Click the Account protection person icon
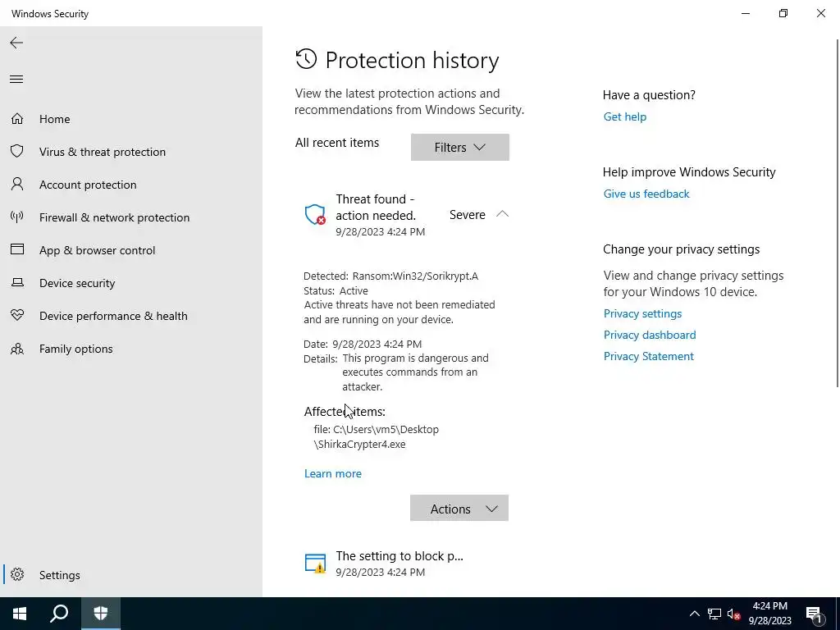 pos(17,185)
